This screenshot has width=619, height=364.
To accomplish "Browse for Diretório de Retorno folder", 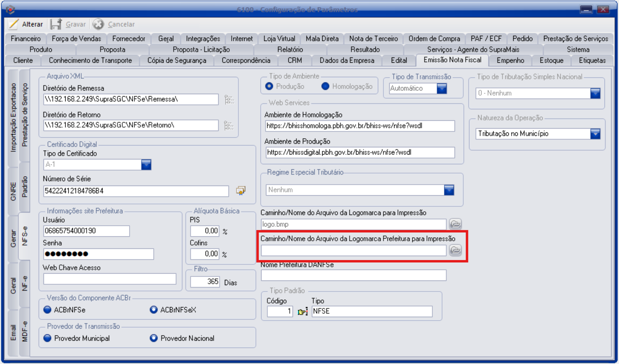I will pyautogui.click(x=229, y=126).
